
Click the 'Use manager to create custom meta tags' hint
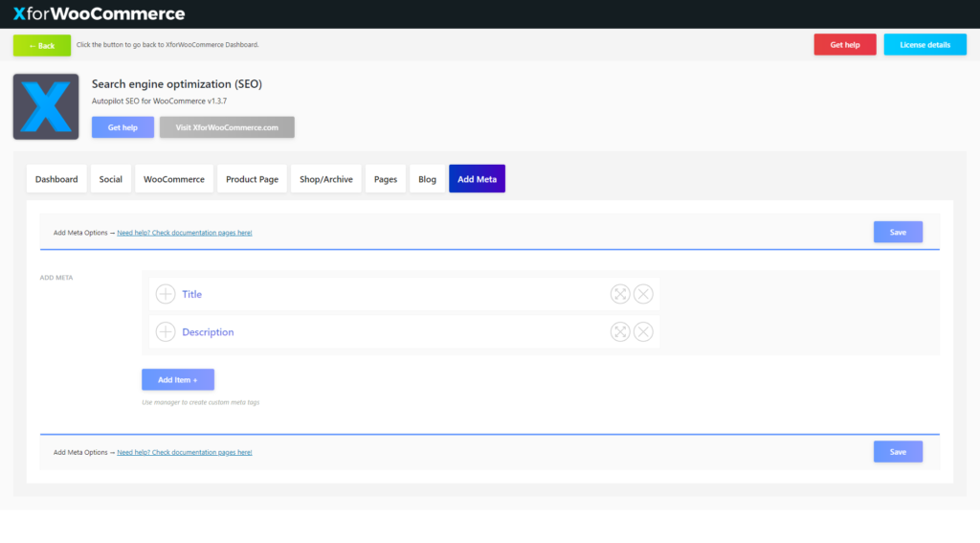(201, 402)
